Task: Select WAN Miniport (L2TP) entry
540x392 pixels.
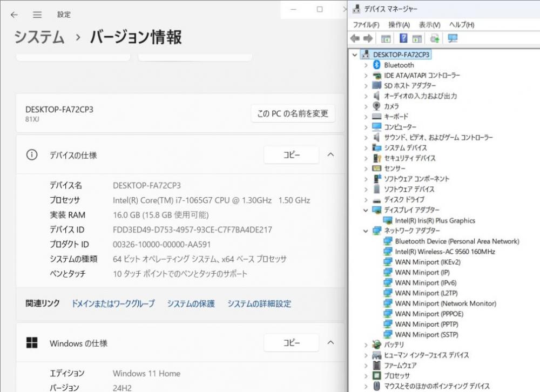Action: coord(427,293)
